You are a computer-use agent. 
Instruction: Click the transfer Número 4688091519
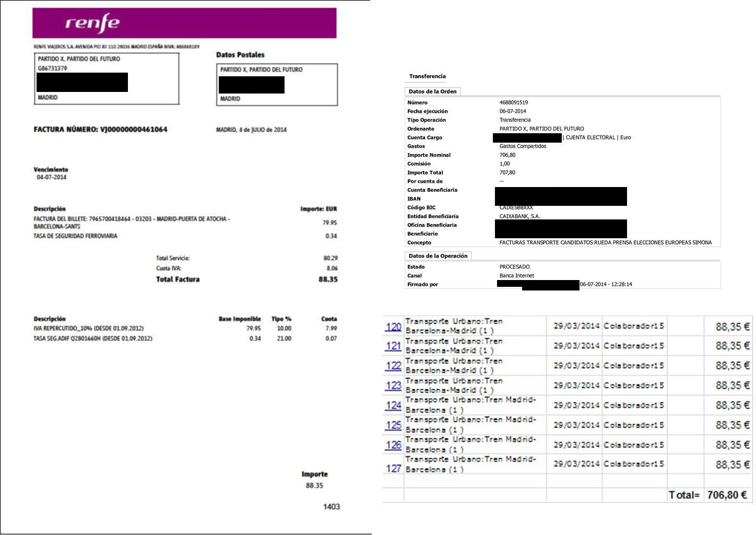pos(514,102)
